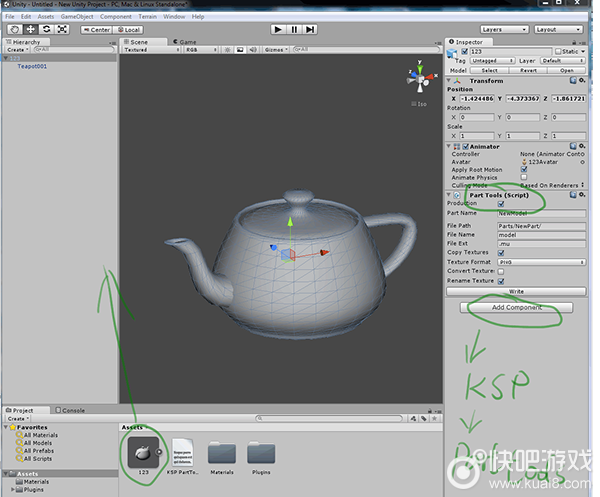Click the save search star icon
The image size is (600, 497).
[x=435, y=419]
